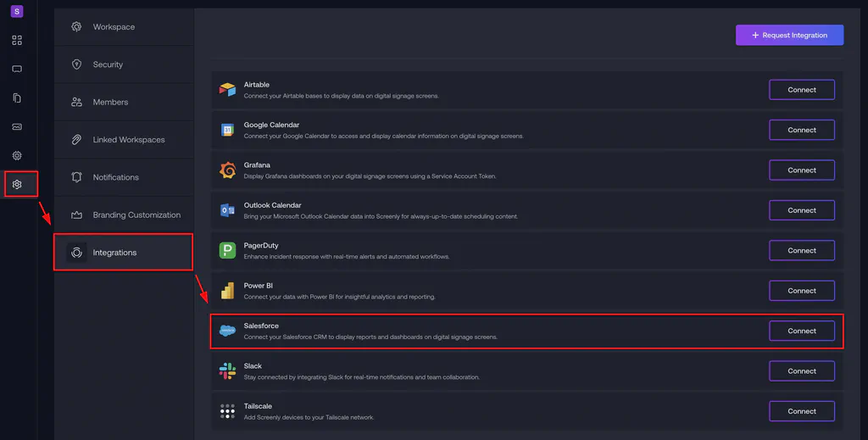
Task: Connect the Grafana integration
Action: (802, 170)
